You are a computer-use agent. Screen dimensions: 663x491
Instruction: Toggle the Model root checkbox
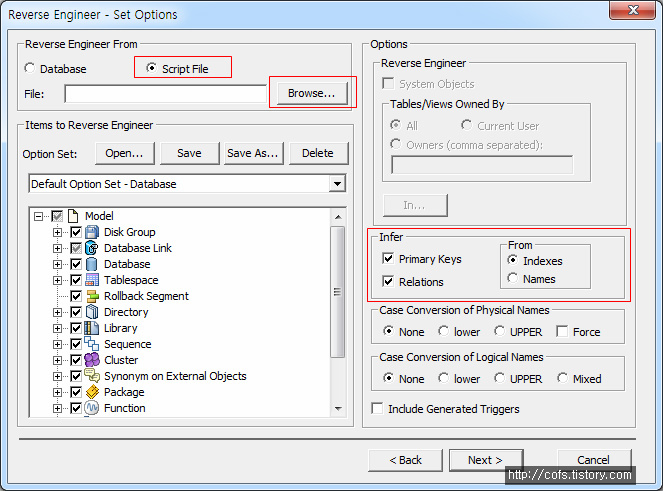(x=57, y=217)
